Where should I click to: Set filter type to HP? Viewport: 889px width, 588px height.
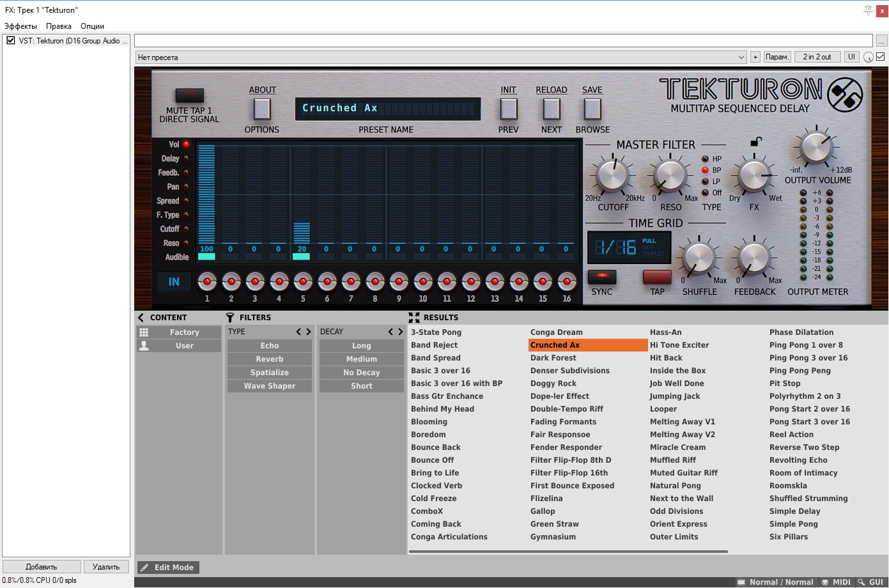[705, 159]
